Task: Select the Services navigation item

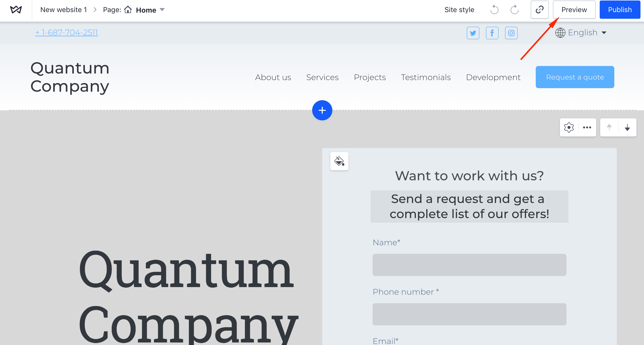Action: tap(322, 77)
